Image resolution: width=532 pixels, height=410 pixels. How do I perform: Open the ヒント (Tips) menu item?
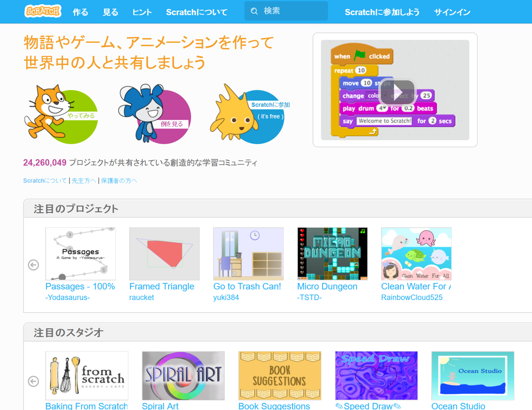tap(142, 12)
